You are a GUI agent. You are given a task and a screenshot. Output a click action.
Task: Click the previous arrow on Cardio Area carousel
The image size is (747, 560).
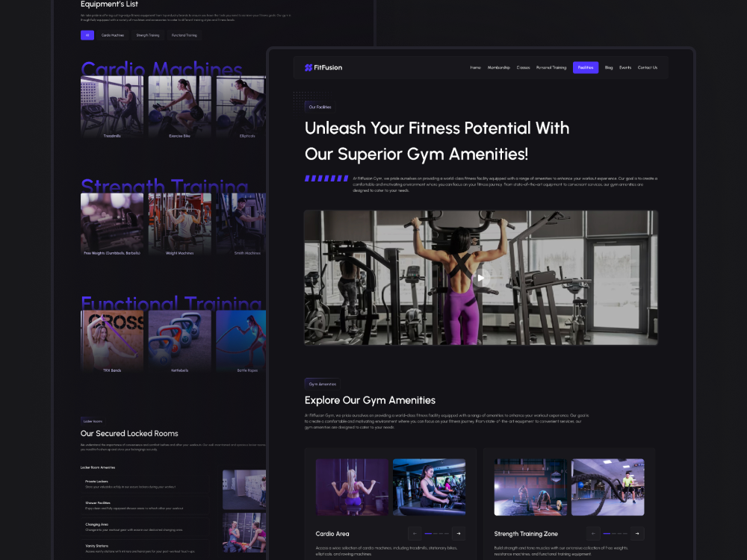point(414,533)
